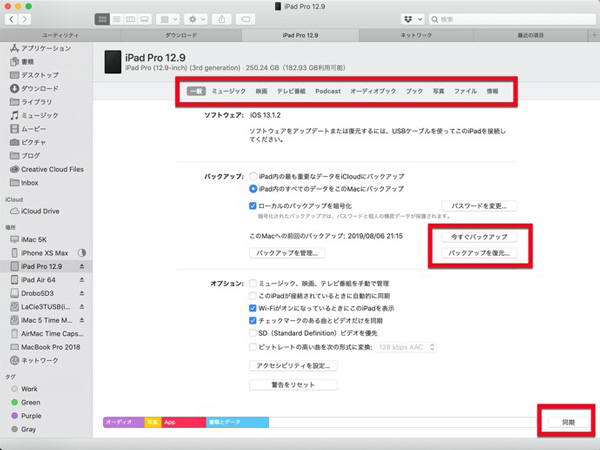Screen dimensions: 600x450
Task: Toggle auto-sync when iPad connected checkbox
Action: [253, 296]
